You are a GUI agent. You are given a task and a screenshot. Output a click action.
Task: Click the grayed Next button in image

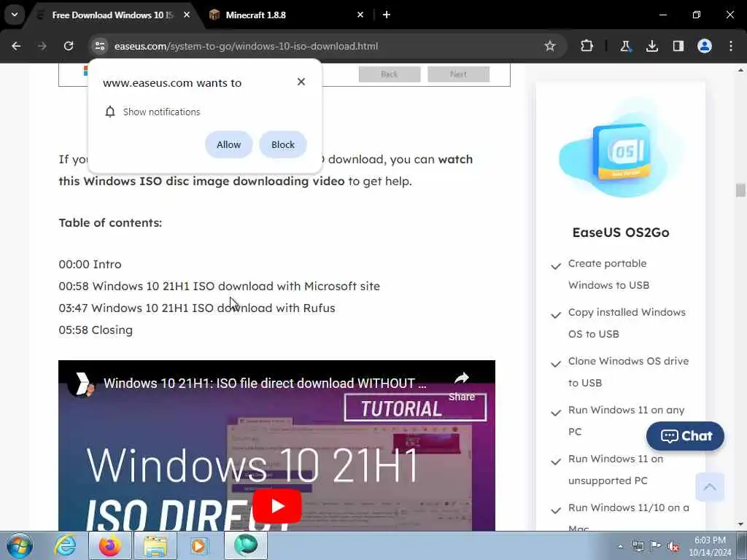tap(458, 74)
